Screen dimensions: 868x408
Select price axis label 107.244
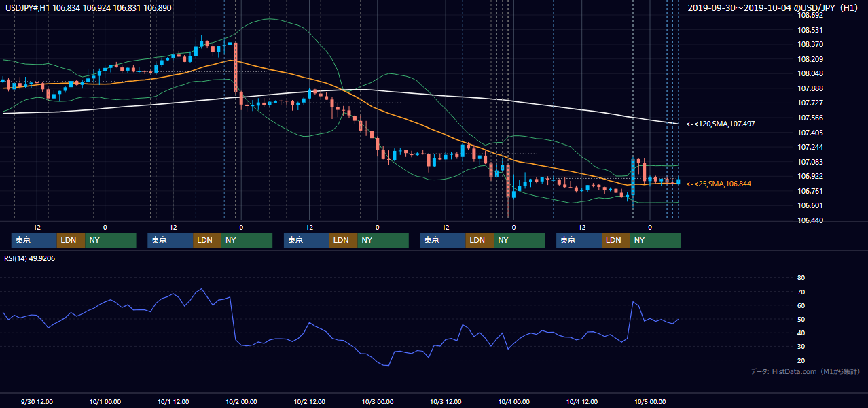tap(810, 147)
